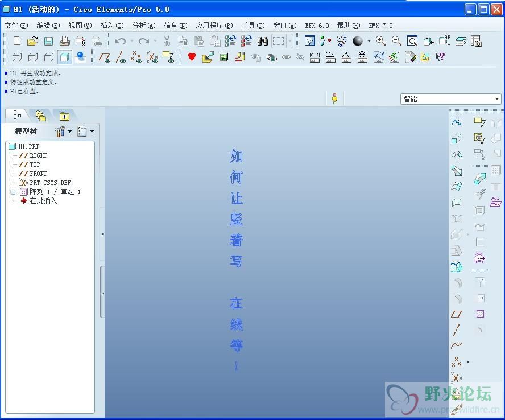Toggle hidden line display mode
This screenshot has height=420, width=505.
(33, 57)
